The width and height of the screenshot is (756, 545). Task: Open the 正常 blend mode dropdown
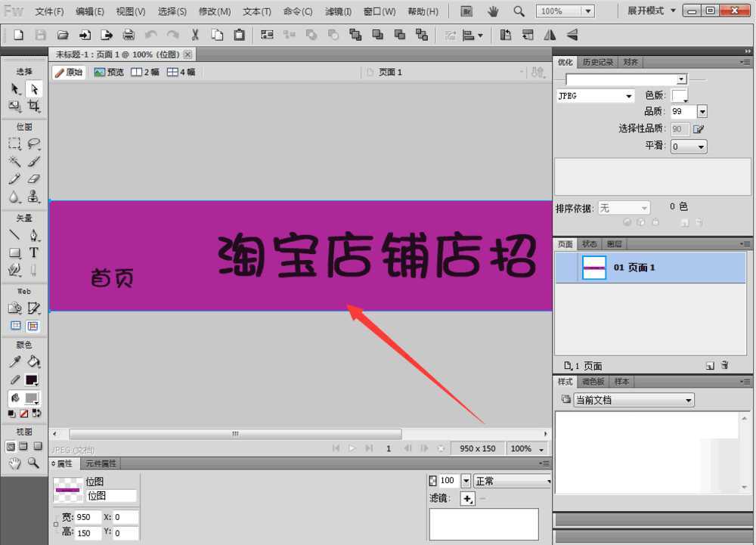tap(513, 481)
